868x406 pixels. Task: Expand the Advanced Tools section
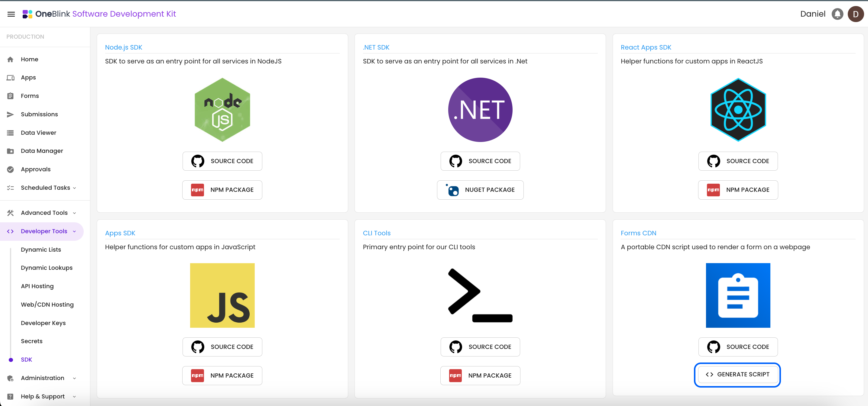coord(74,213)
